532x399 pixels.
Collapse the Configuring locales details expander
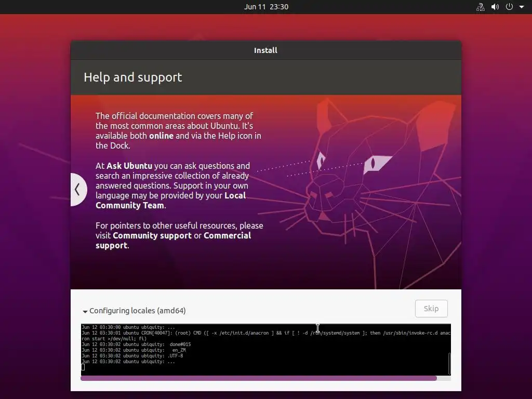[x=85, y=311]
